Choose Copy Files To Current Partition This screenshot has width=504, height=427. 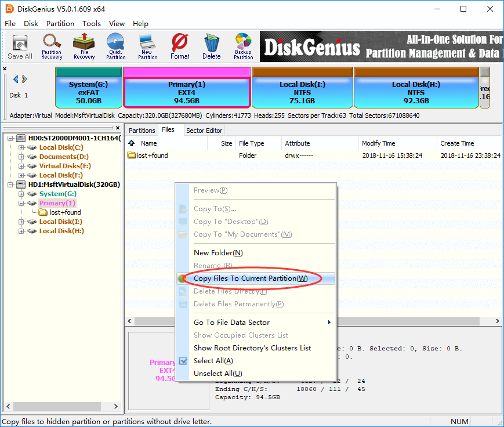251,278
